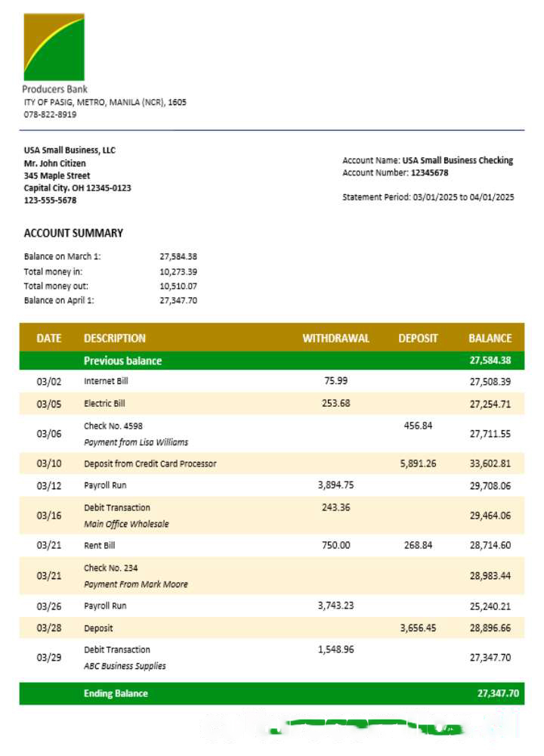The image size is (544, 756).
Task: Click the bank phone number 078-822-8919
Action: [x=50, y=114]
